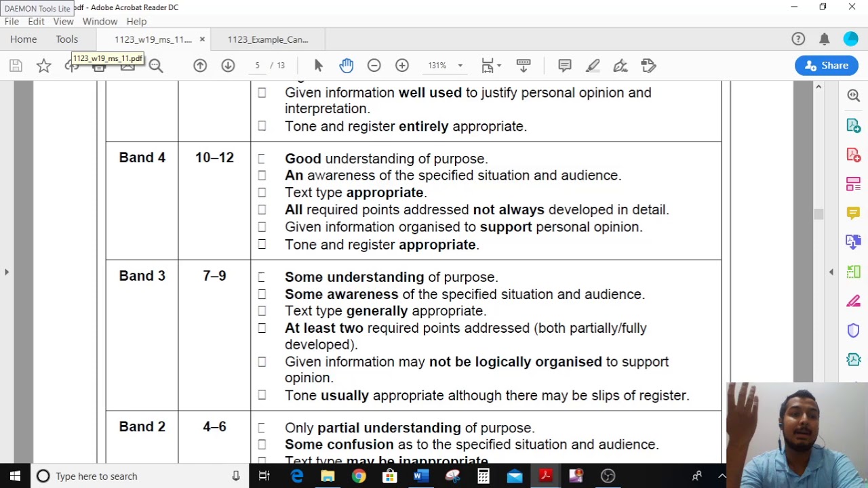Click the current page number field

257,66
